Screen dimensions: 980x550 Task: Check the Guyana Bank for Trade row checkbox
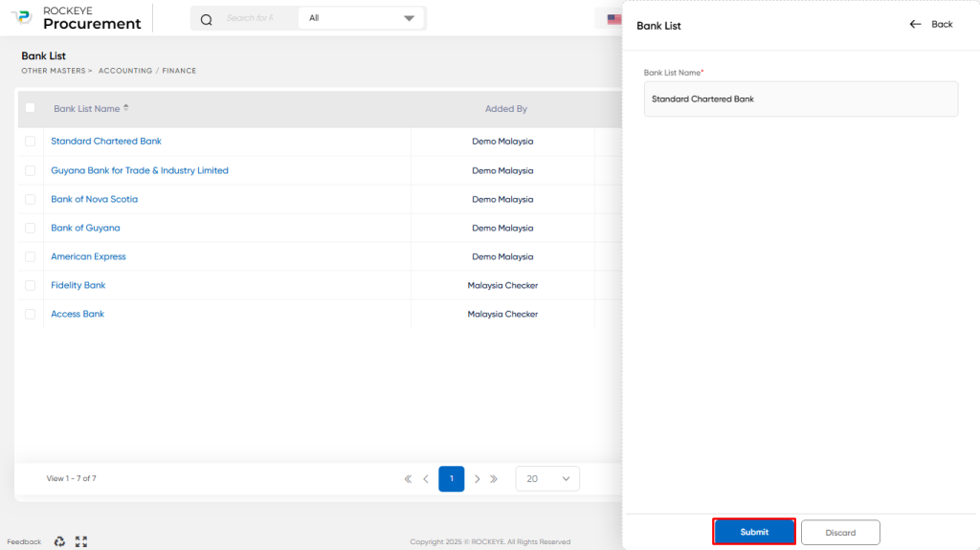point(30,170)
